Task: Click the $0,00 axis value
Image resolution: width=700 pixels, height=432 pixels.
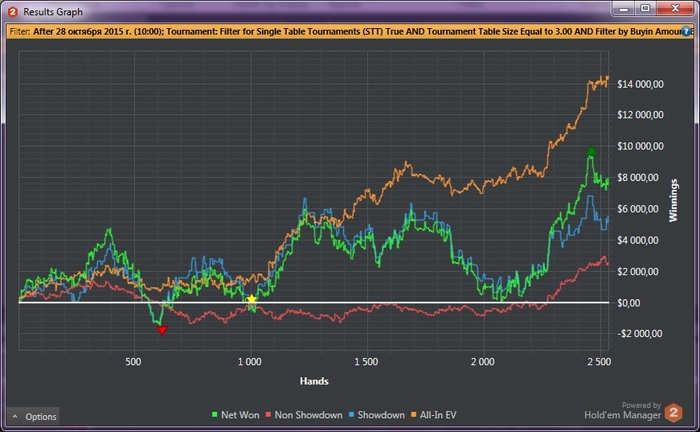Action: coord(628,303)
